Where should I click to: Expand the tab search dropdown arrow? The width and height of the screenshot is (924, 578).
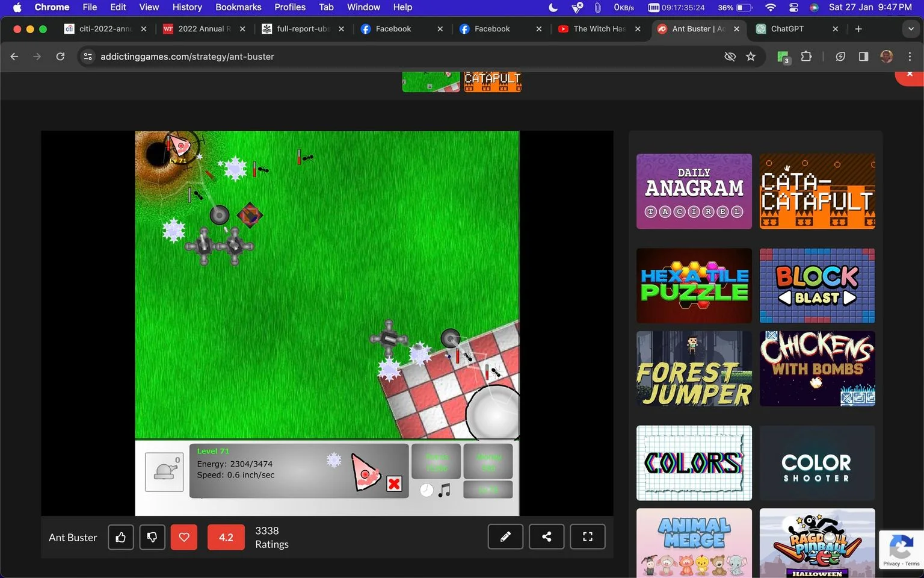[911, 29]
